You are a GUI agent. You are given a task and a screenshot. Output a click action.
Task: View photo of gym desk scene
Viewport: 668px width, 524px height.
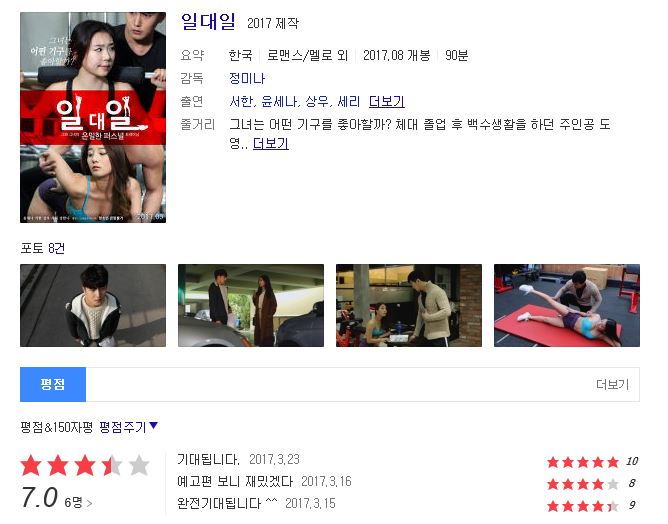(x=409, y=305)
